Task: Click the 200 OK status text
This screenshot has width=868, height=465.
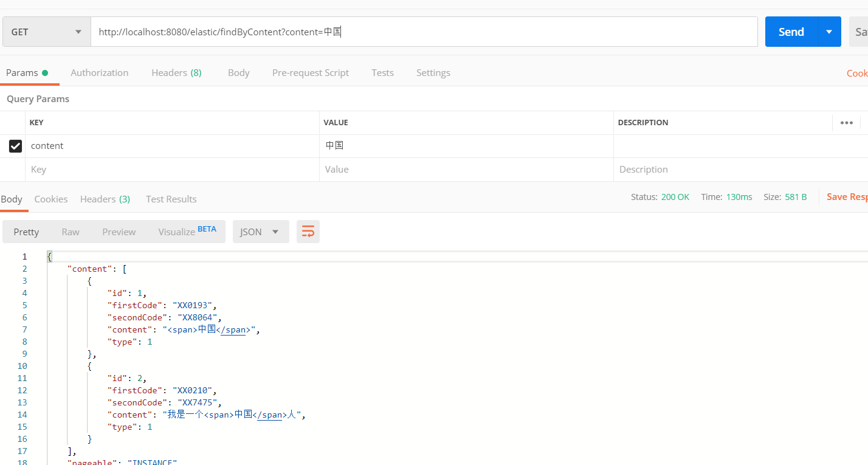Action: 675,197
